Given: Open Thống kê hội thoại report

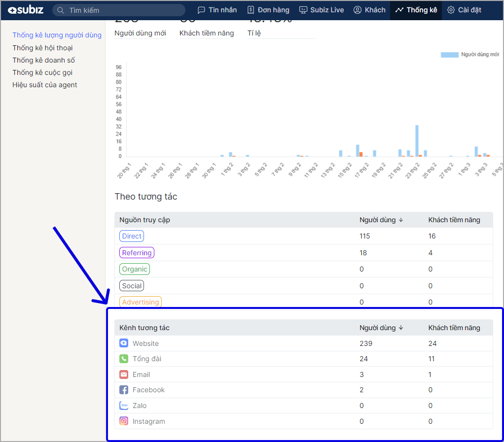Looking at the screenshot, I should [42, 48].
